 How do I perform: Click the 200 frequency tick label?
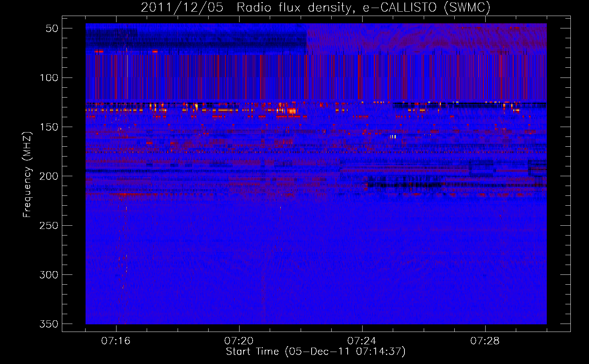(x=49, y=176)
